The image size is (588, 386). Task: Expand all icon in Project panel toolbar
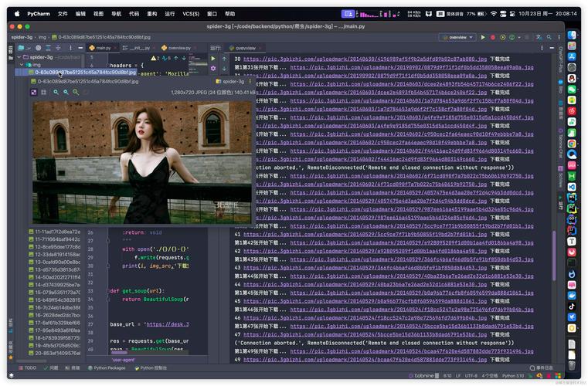click(x=48, y=48)
